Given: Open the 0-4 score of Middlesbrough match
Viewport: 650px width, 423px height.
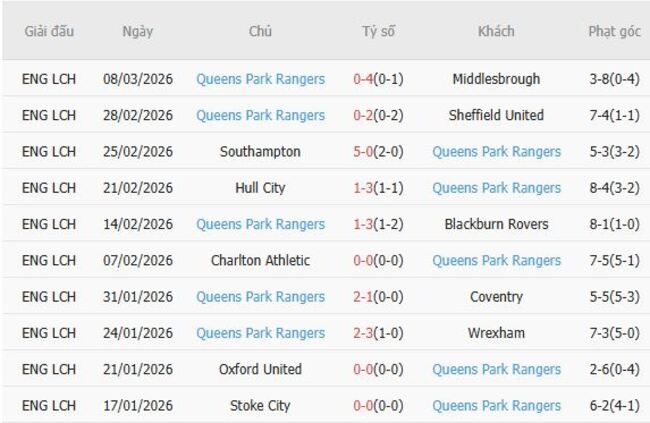Looking at the screenshot, I should [x=365, y=79].
